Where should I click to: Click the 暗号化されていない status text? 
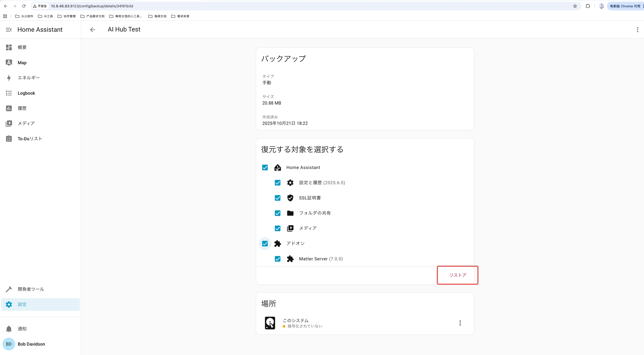305,326
